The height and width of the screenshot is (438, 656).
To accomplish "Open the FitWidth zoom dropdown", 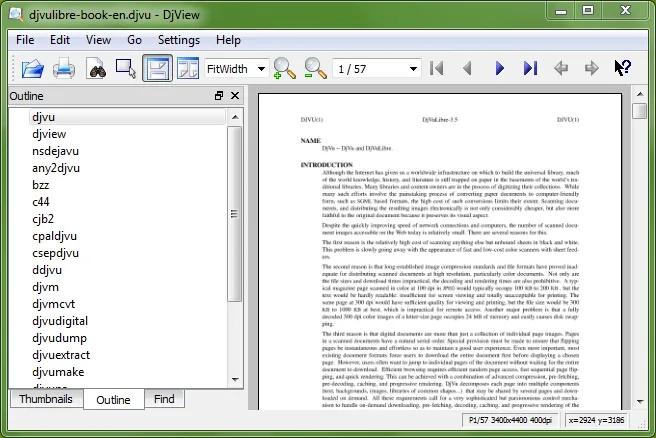I will tap(237, 69).
